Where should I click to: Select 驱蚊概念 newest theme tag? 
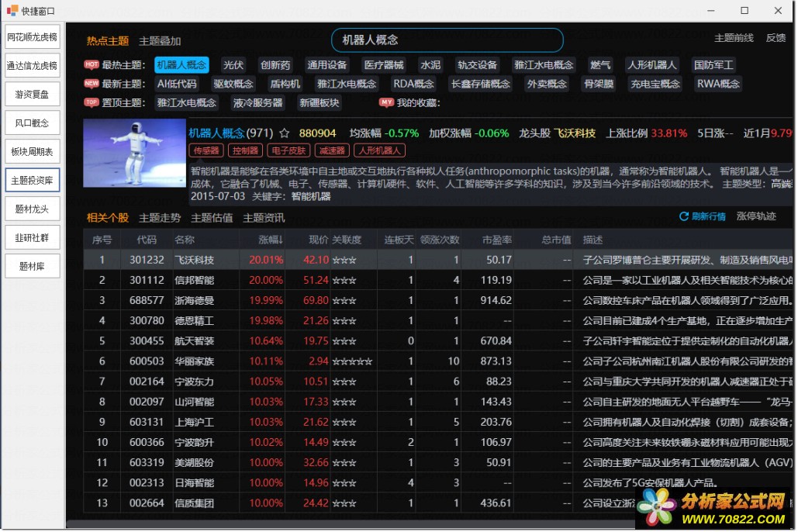pyautogui.click(x=233, y=84)
